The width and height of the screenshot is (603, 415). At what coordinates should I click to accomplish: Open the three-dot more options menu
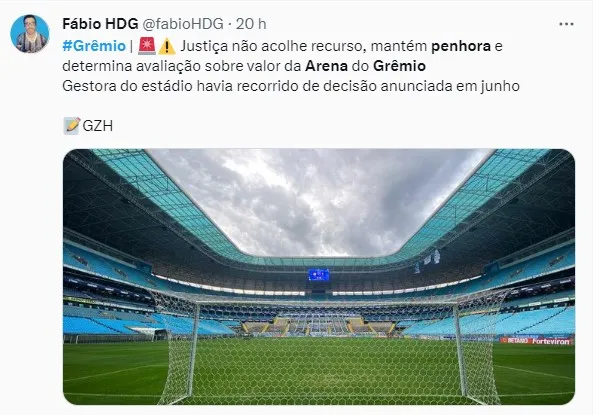tap(566, 24)
